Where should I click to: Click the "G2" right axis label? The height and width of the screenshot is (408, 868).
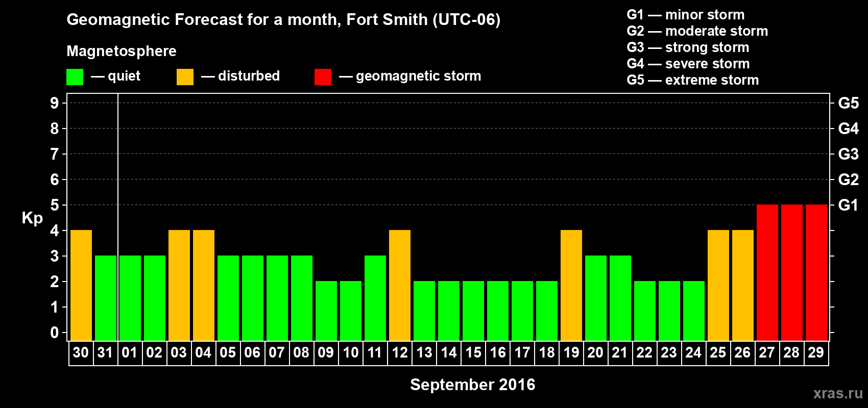coord(849,180)
